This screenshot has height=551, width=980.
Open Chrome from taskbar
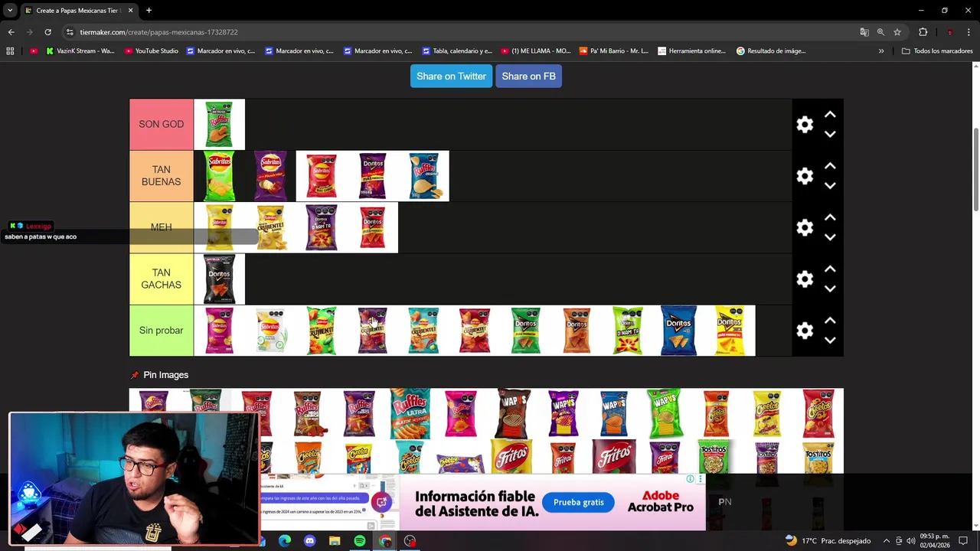click(x=385, y=541)
